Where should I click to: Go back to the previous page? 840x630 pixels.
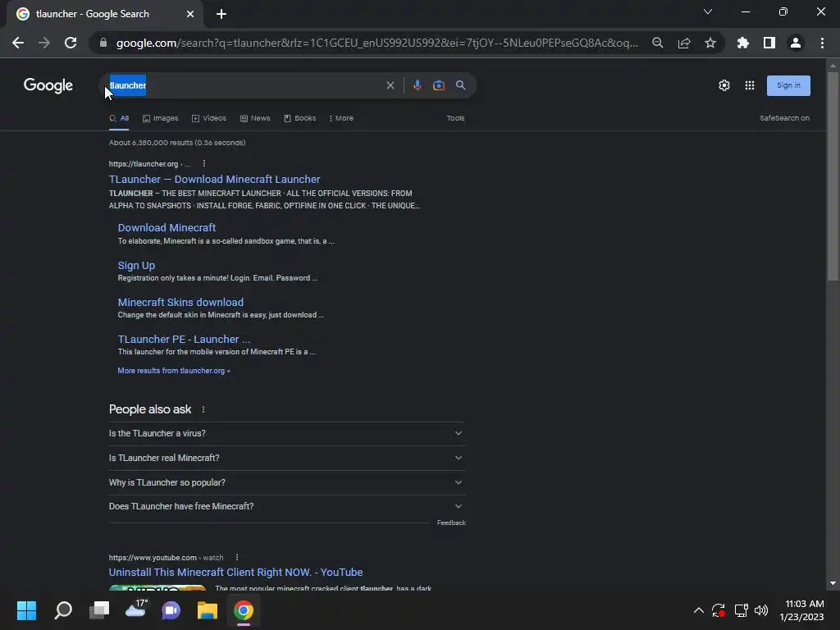click(x=18, y=43)
